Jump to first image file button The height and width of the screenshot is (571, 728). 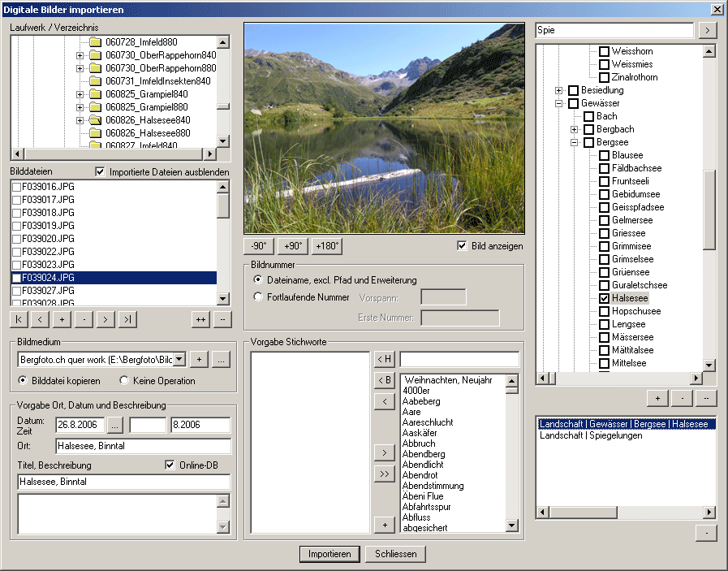coord(20,319)
